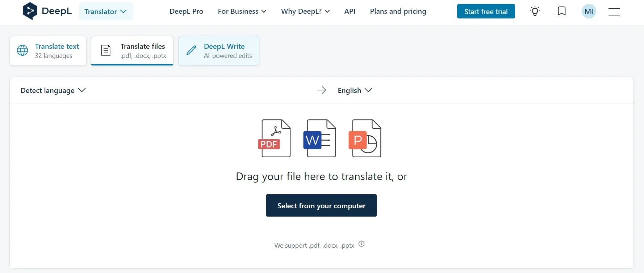Click Select from your computer button
Screen dimensions: 644x273
click(x=321, y=205)
